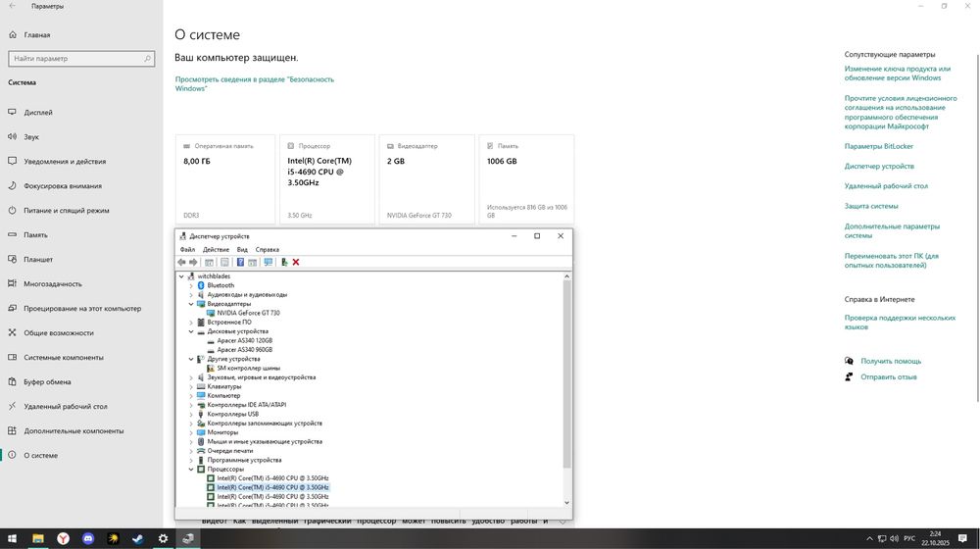Click the Найти параметр search field
980x549 pixels.
(81, 59)
